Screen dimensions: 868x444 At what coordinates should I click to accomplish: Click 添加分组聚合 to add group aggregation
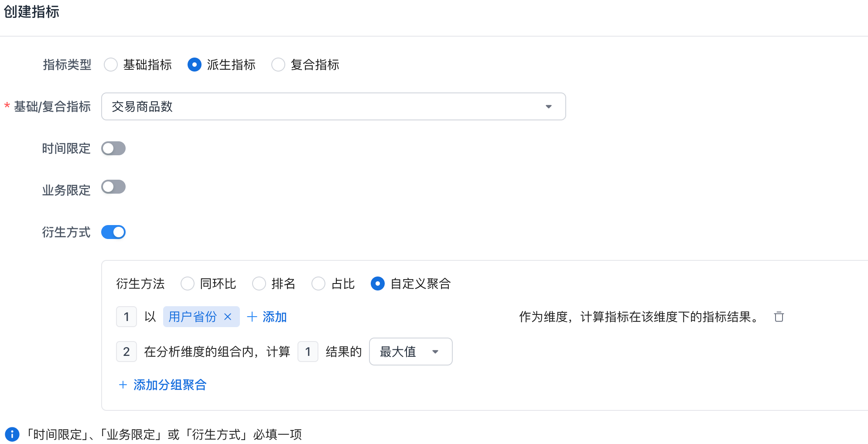click(170, 385)
